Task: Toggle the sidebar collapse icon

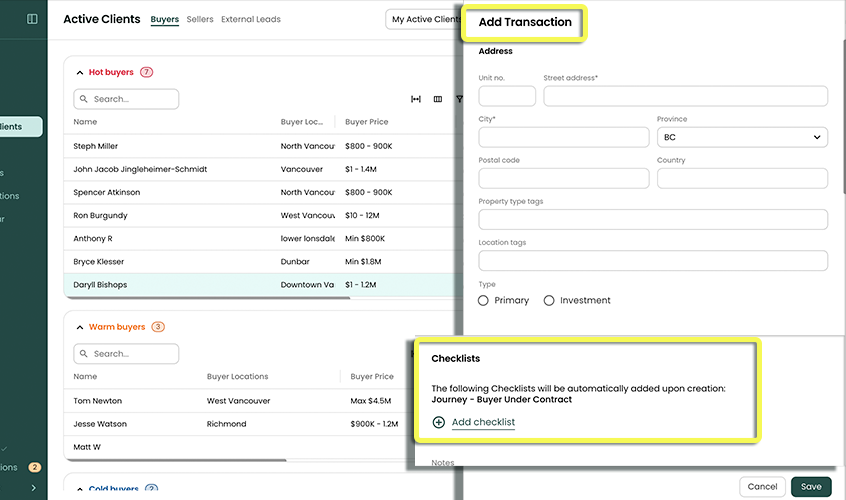Action: [32, 19]
